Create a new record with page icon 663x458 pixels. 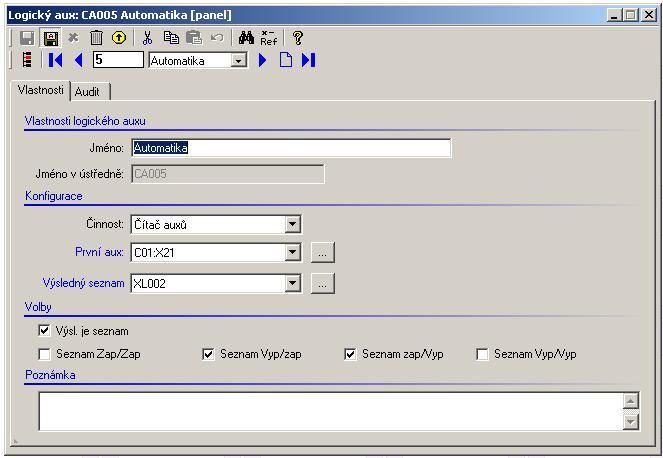click(x=286, y=60)
